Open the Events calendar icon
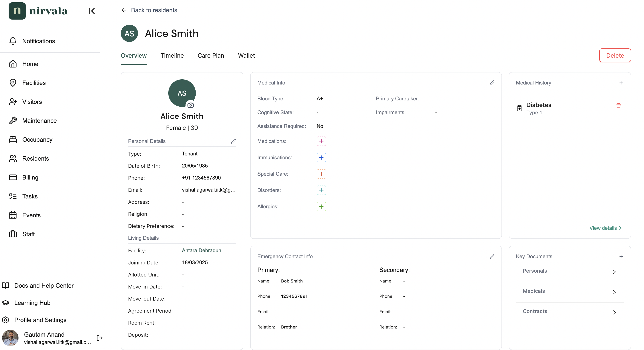 (13, 215)
